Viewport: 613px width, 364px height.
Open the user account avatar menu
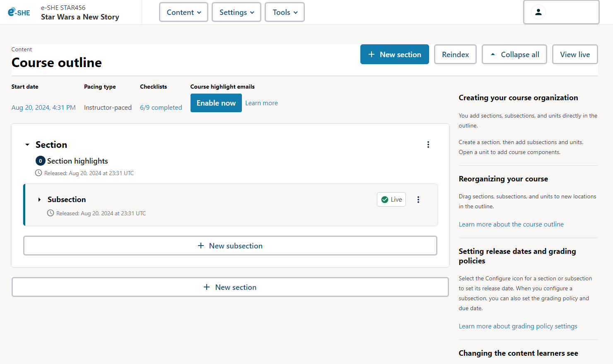click(x=538, y=12)
